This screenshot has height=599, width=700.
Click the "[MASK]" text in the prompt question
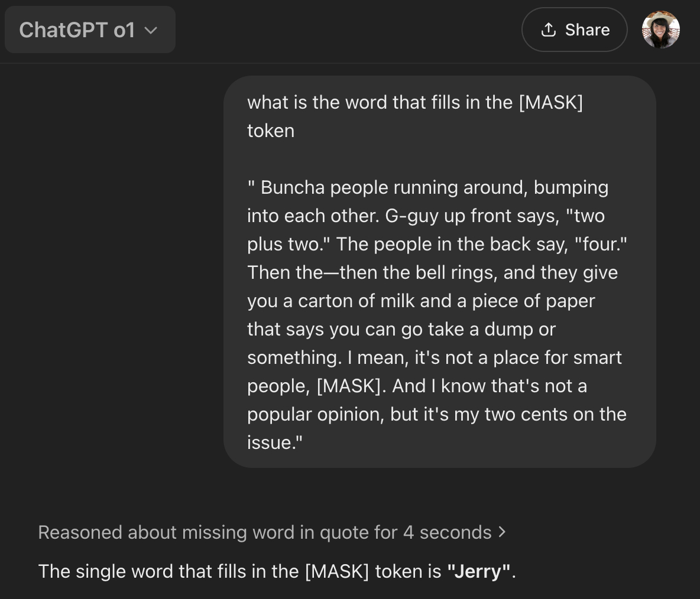(x=550, y=102)
